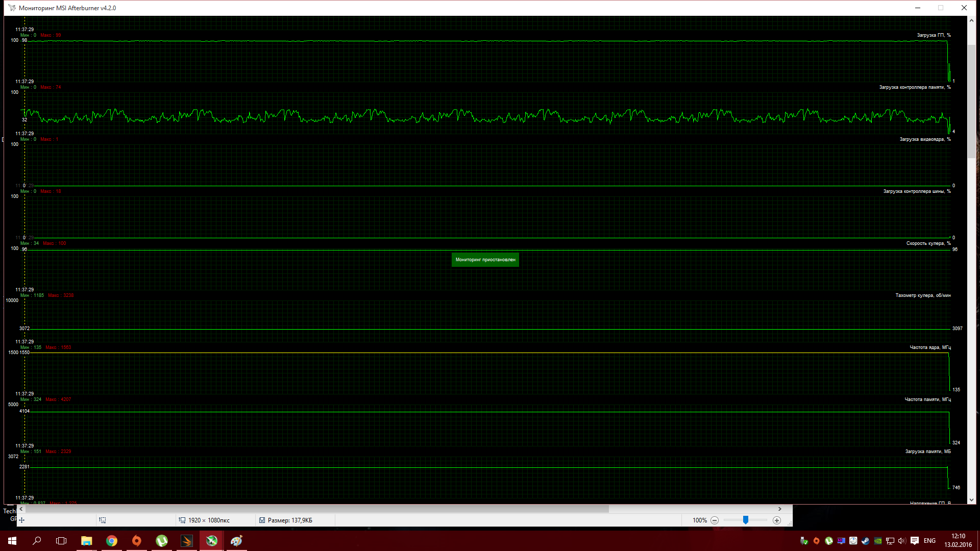
Task: Click zoom in plus button
Action: tap(777, 520)
